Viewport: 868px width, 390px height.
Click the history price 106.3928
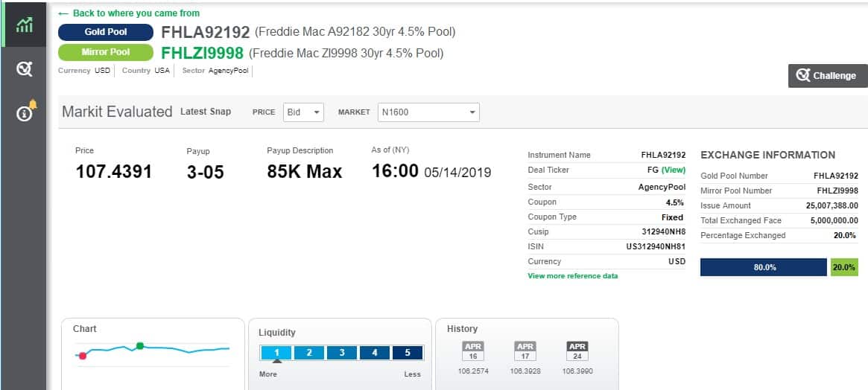tap(525, 371)
